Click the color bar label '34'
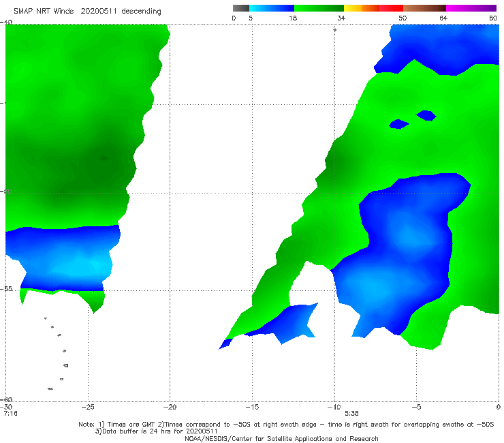 point(341,18)
